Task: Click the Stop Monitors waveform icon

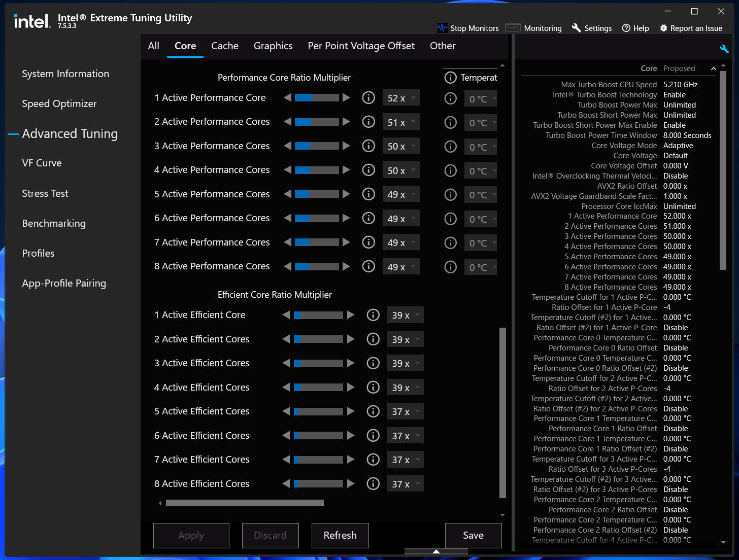Action: 442,28
